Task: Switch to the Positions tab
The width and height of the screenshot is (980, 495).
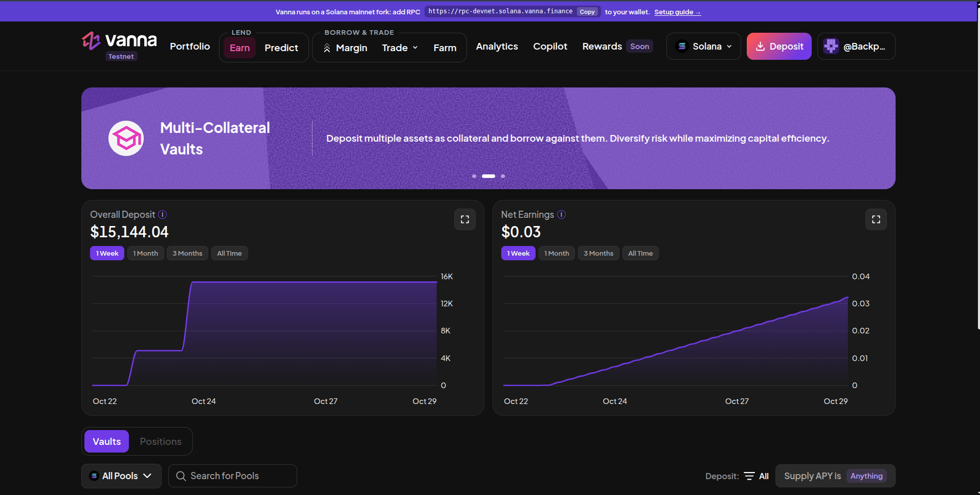Action: pyautogui.click(x=161, y=441)
